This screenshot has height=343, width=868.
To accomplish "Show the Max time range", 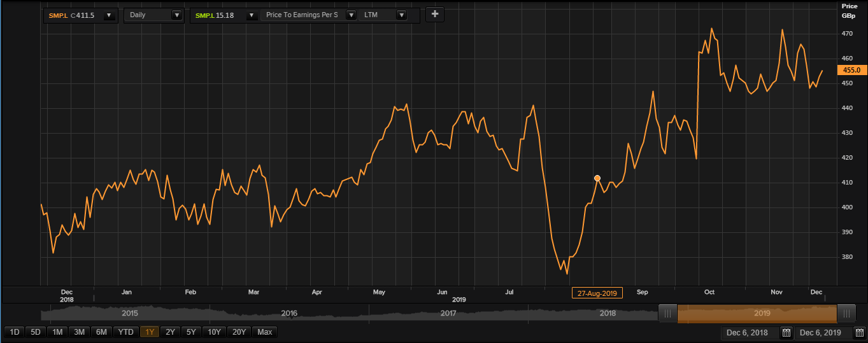I will pos(264,332).
